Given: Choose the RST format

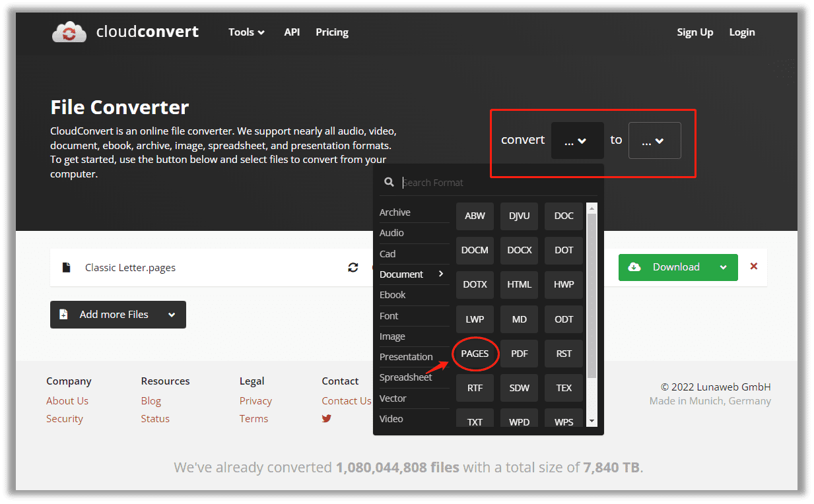Looking at the screenshot, I should tap(564, 354).
